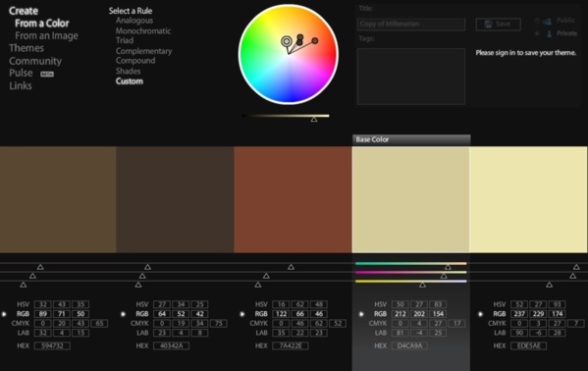This screenshot has width=588, height=371.
Task: Select the dark brown 594732 swatch
Action: (58, 199)
